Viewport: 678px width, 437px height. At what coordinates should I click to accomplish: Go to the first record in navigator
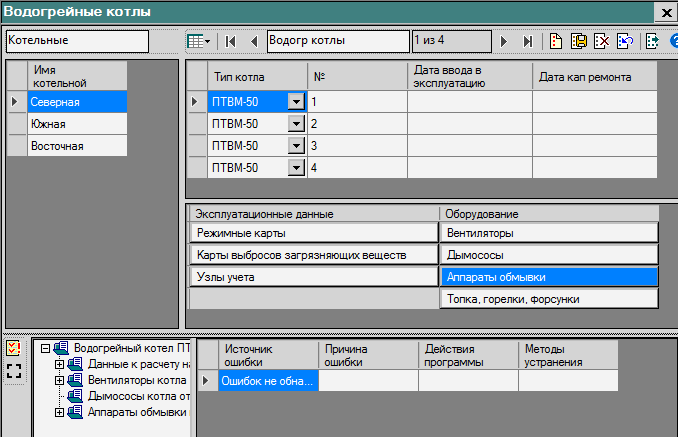[231, 41]
